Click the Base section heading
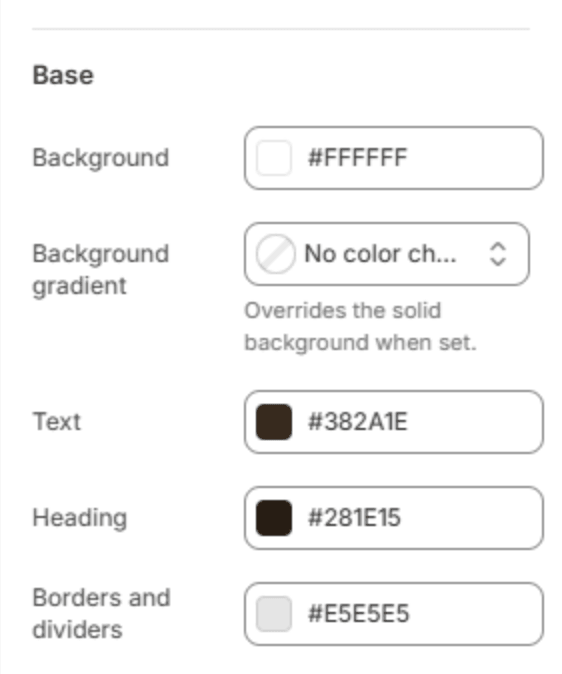This screenshot has width=562, height=674. pyautogui.click(x=63, y=75)
